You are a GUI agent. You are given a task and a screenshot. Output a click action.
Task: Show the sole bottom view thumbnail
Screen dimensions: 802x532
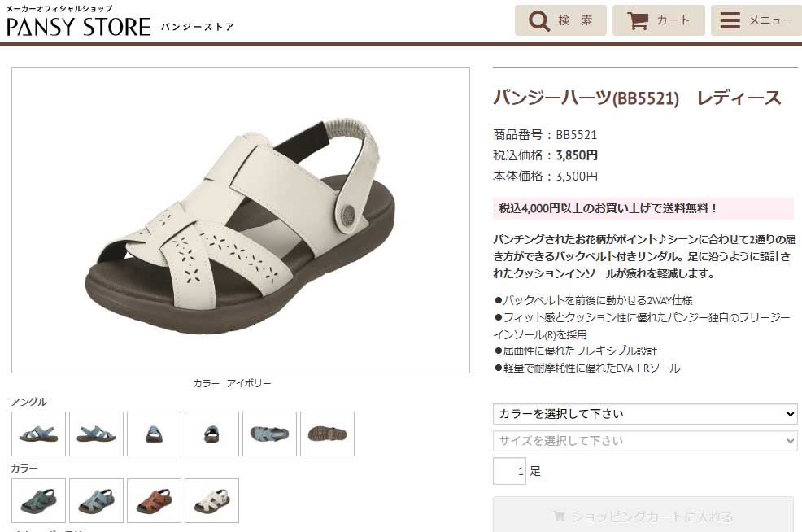coord(327,434)
